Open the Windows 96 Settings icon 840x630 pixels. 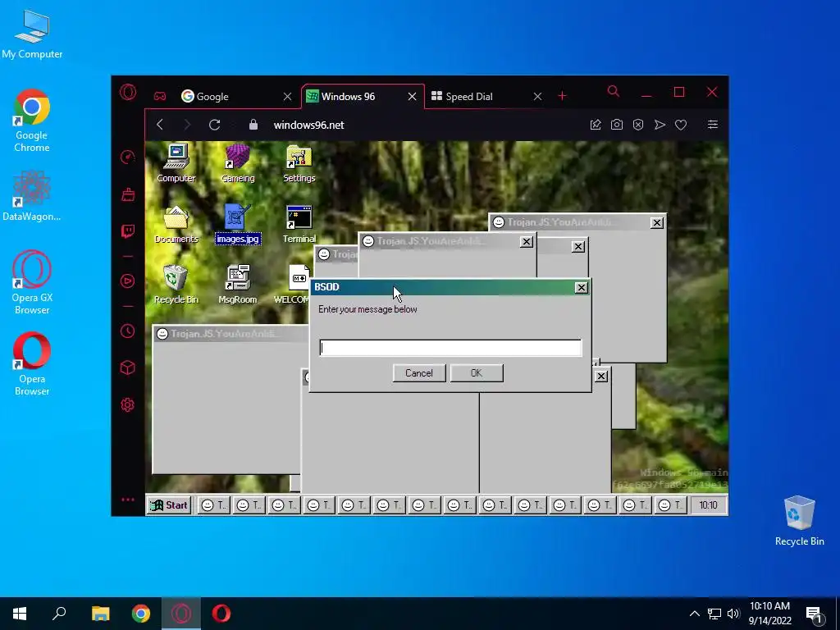[299, 163]
